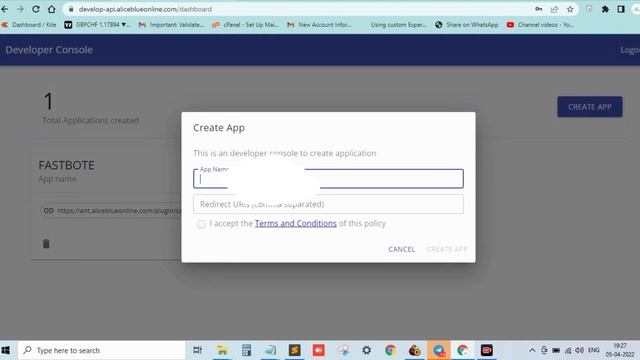Open the Important: Validate bookmark

[171, 25]
